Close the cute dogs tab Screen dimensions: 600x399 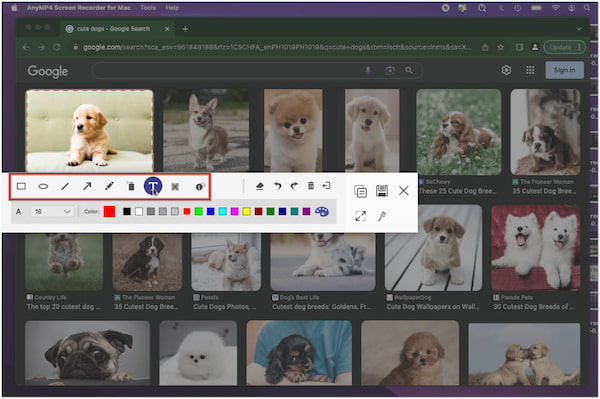tap(167, 29)
